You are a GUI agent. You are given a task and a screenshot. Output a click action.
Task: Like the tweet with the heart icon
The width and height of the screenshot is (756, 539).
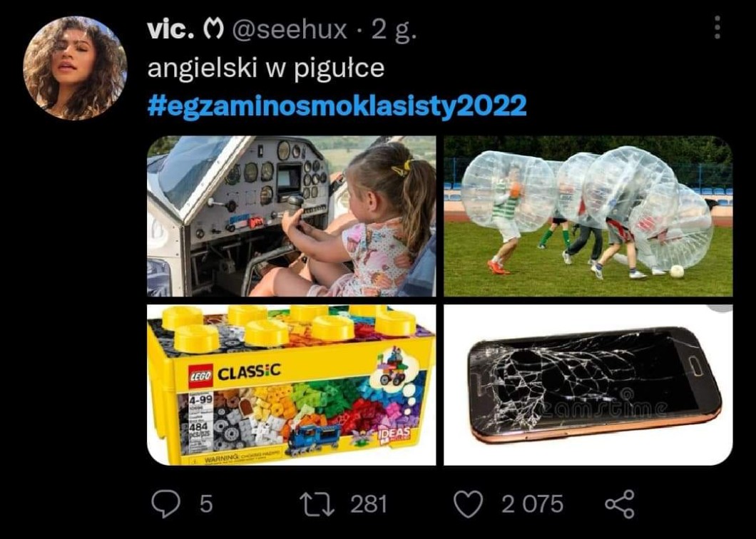point(468,504)
